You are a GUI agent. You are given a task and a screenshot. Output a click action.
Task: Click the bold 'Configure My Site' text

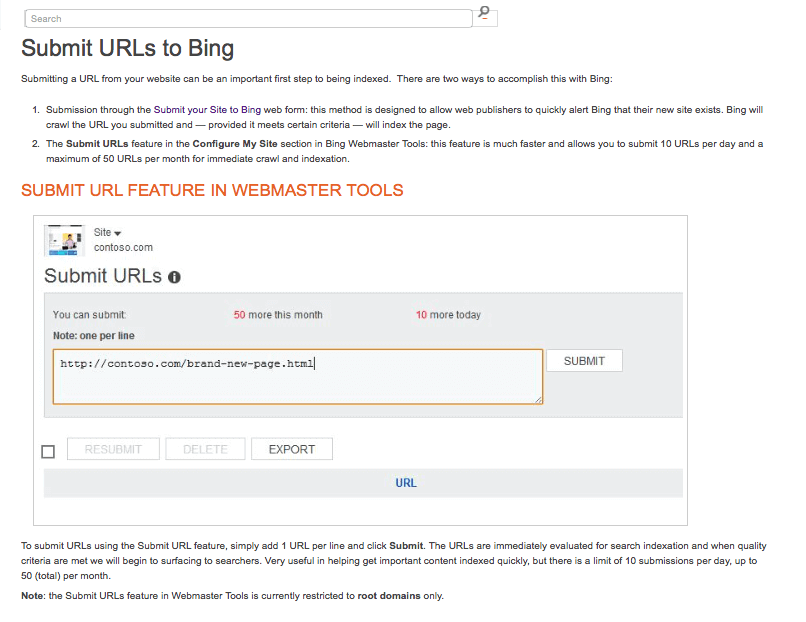point(235,144)
